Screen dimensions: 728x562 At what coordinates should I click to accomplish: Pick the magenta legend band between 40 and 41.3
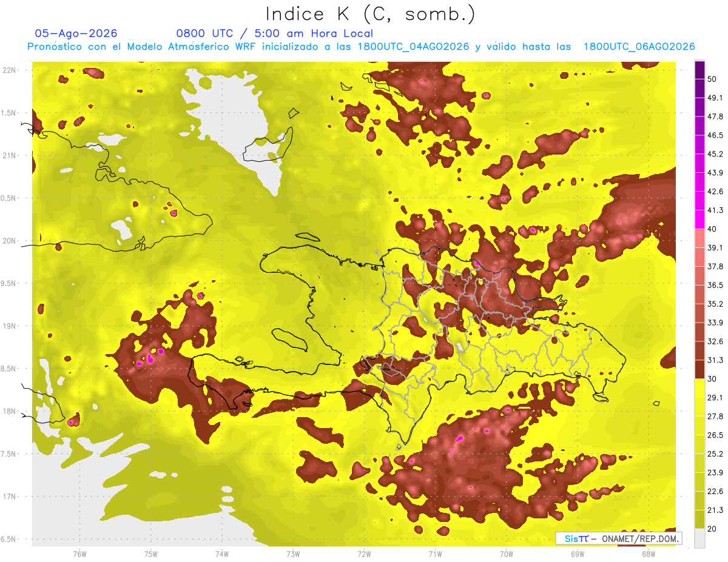(700, 219)
